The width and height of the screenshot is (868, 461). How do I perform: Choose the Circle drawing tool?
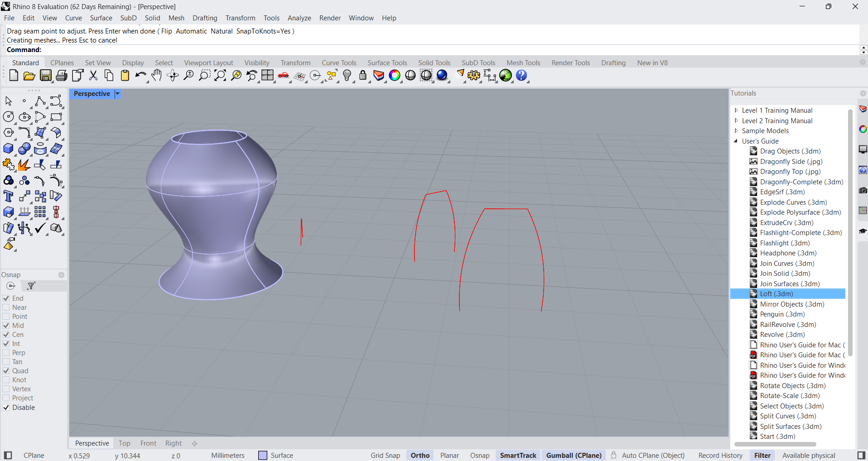pos(8,117)
